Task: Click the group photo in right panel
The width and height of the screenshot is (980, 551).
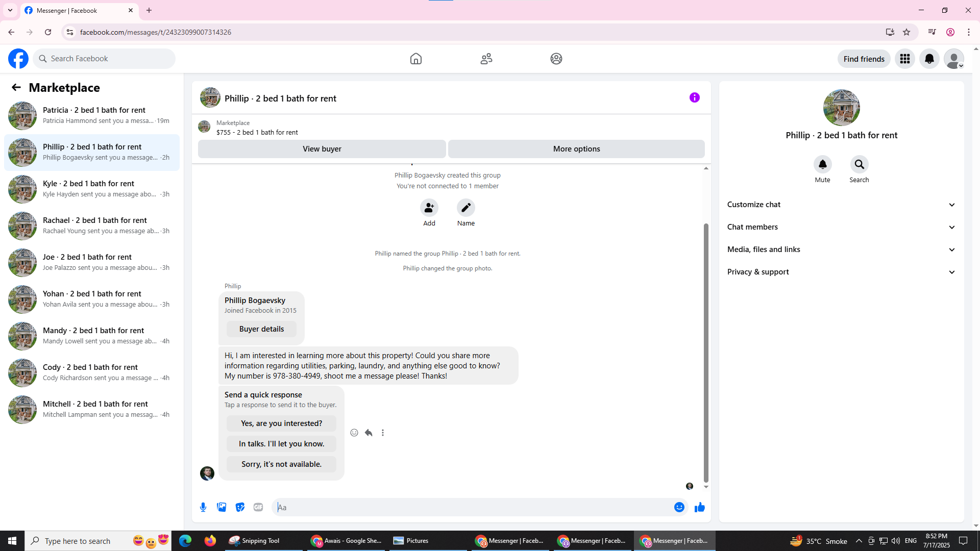Action: [x=842, y=108]
